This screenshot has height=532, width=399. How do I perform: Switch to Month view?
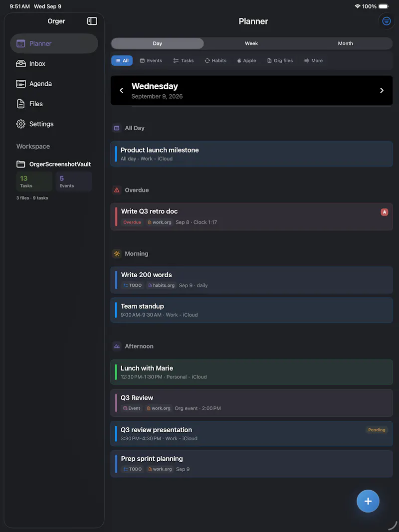[346, 43]
